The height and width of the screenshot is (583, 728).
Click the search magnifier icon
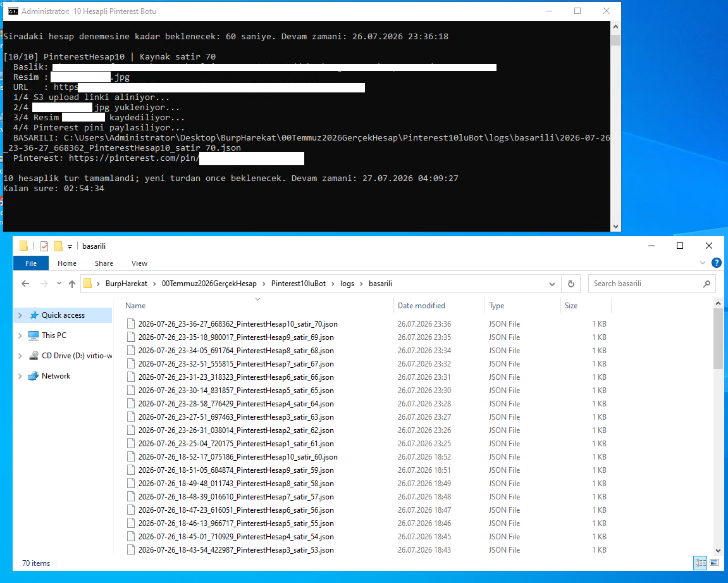tap(706, 284)
